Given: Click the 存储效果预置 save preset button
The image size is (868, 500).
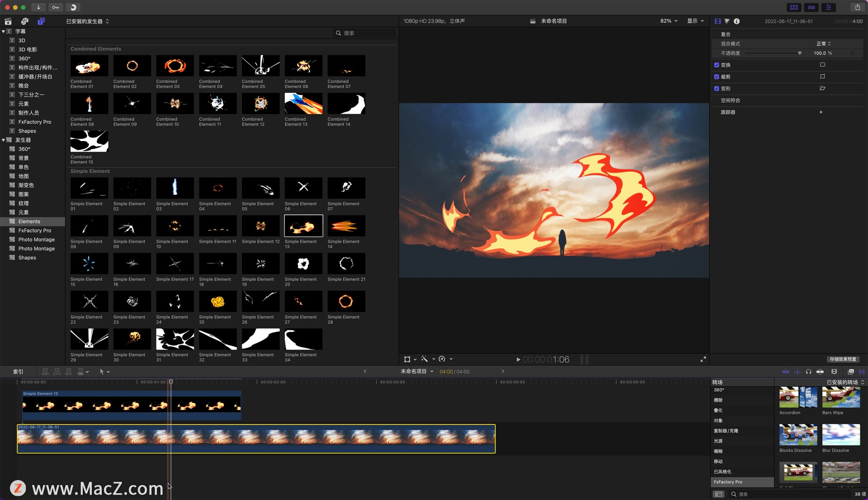Looking at the screenshot, I should click(843, 359).
